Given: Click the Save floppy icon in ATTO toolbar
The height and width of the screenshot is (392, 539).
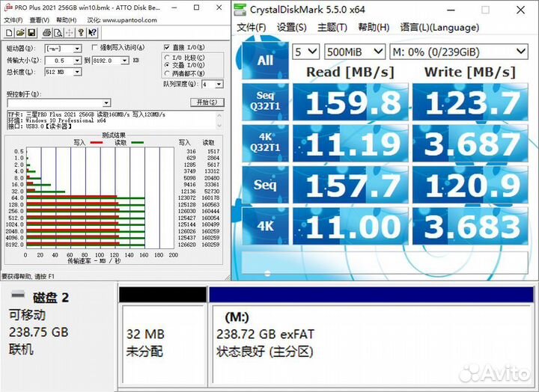Looking at the screenshot, I should (31, 33).
